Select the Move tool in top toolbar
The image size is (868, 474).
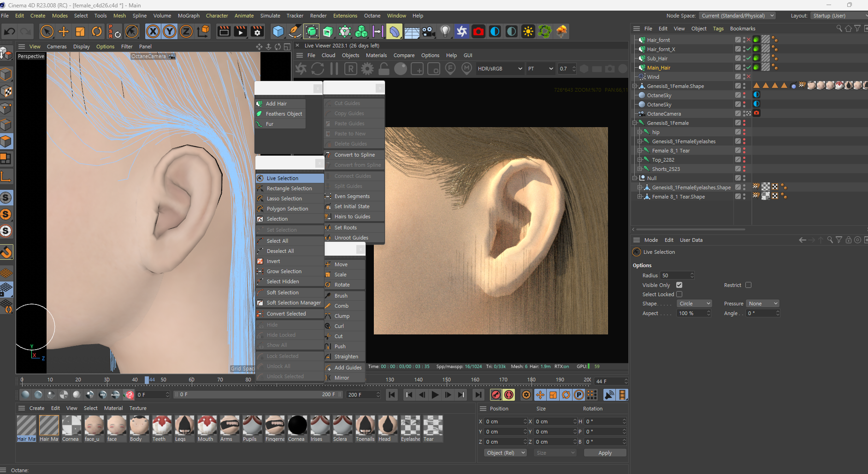coord(64,31)
